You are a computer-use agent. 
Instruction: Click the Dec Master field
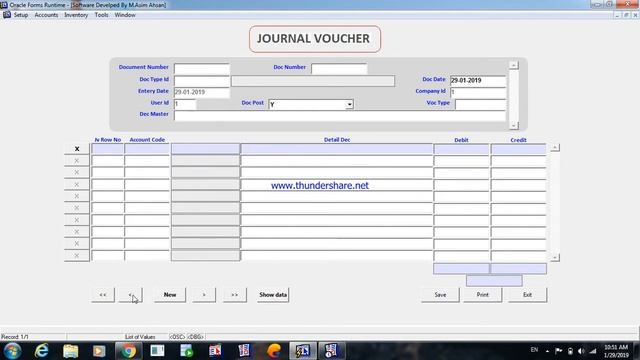tap(340, 116)
